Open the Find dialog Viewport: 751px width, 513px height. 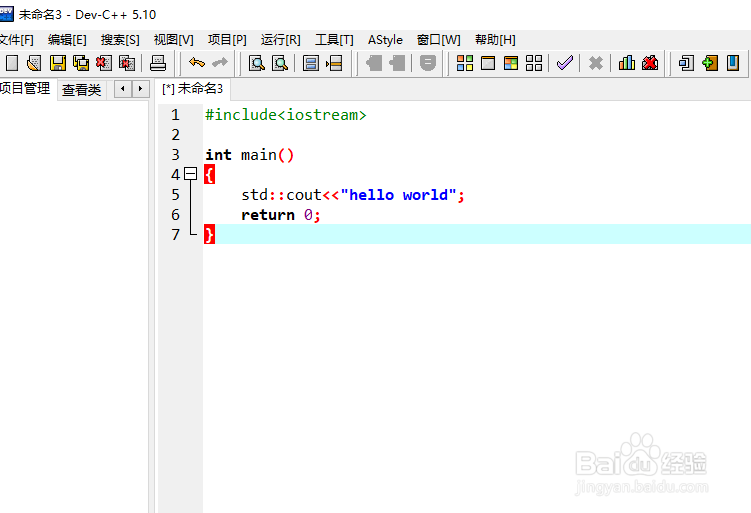coord(257,63)
